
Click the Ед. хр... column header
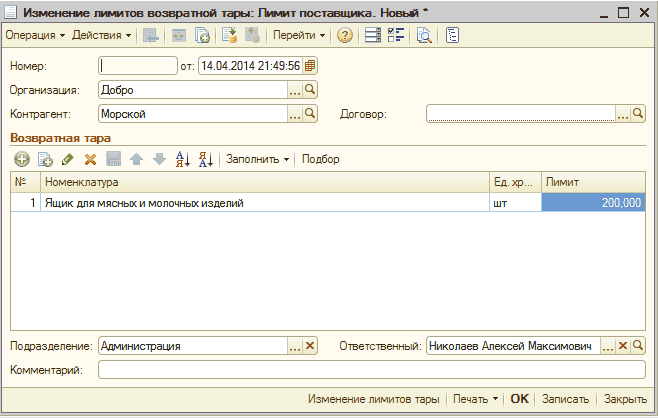[515, 182]
